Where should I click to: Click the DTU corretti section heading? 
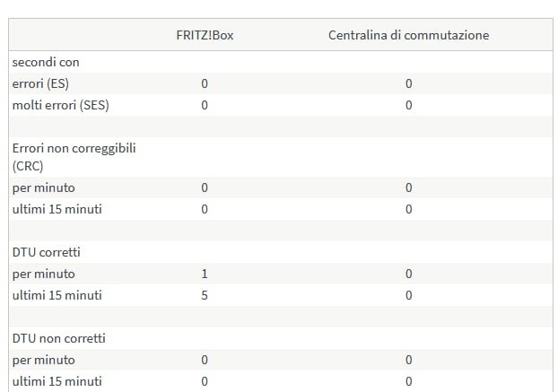click(47, 252)
